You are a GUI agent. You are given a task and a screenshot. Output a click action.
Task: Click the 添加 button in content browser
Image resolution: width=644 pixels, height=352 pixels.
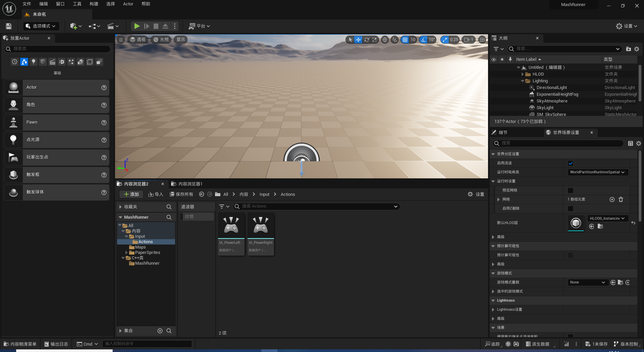coord(131,194)
